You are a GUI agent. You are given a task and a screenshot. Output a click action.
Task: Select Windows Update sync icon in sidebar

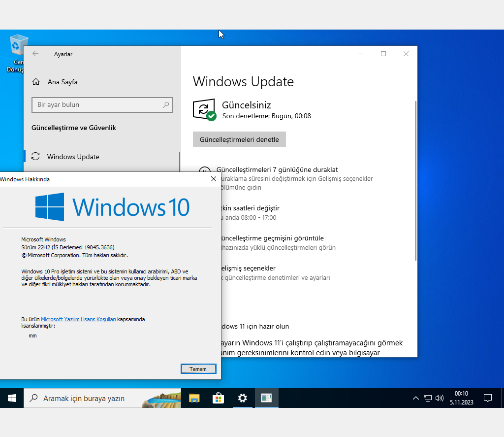click(35, 156)
